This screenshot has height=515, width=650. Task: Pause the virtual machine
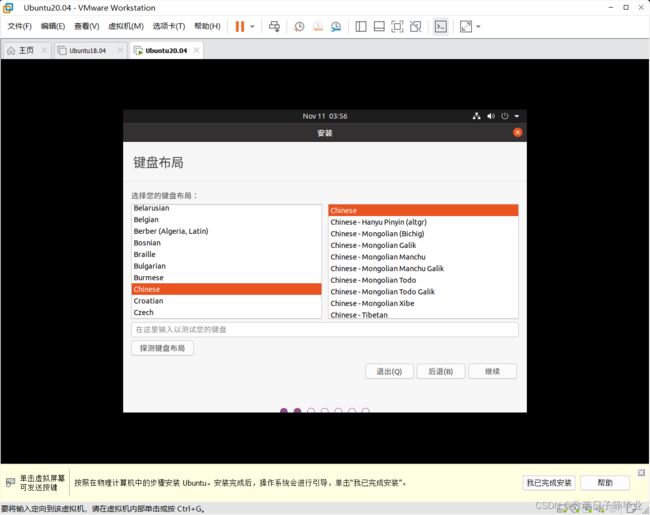click(x=240, y=27)
